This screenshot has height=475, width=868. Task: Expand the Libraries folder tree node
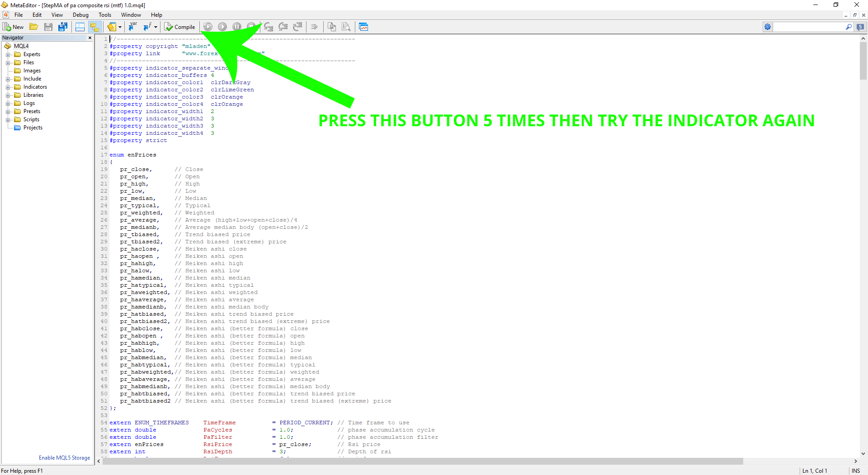[x=8, y=95]
